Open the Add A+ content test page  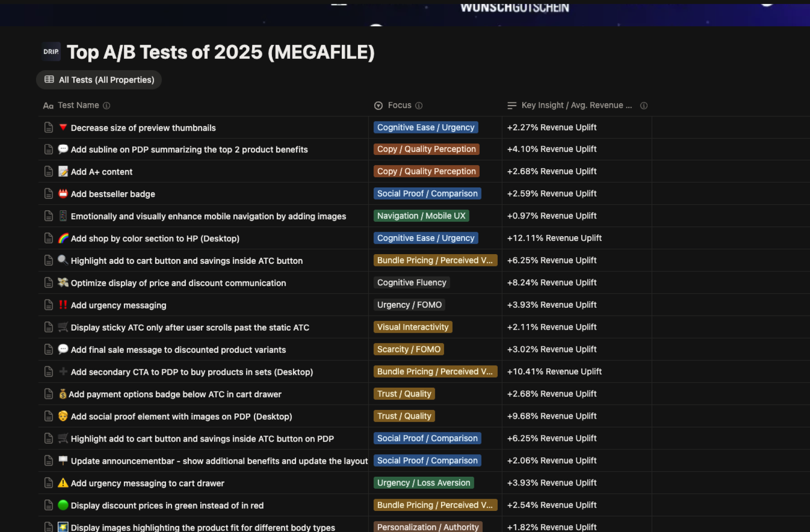coord(102,172)
